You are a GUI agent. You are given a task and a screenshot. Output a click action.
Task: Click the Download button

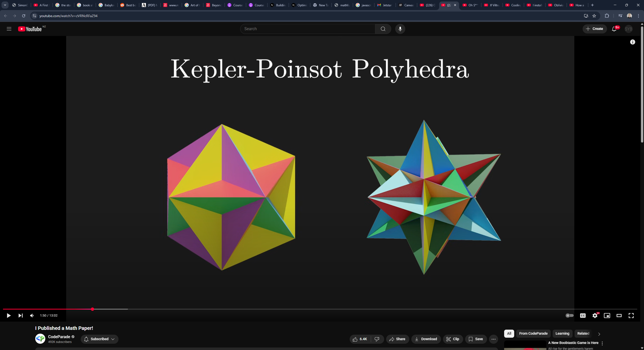(x=426, y=339)
